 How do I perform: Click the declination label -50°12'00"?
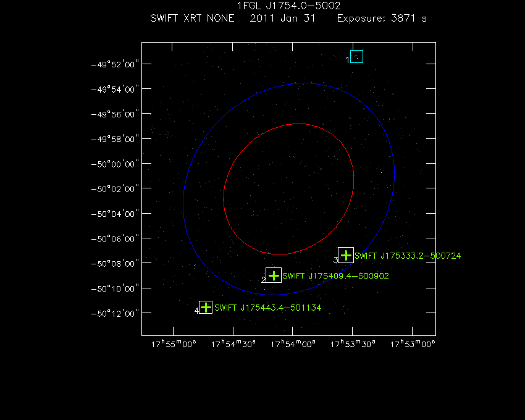(x=115, y=314)
